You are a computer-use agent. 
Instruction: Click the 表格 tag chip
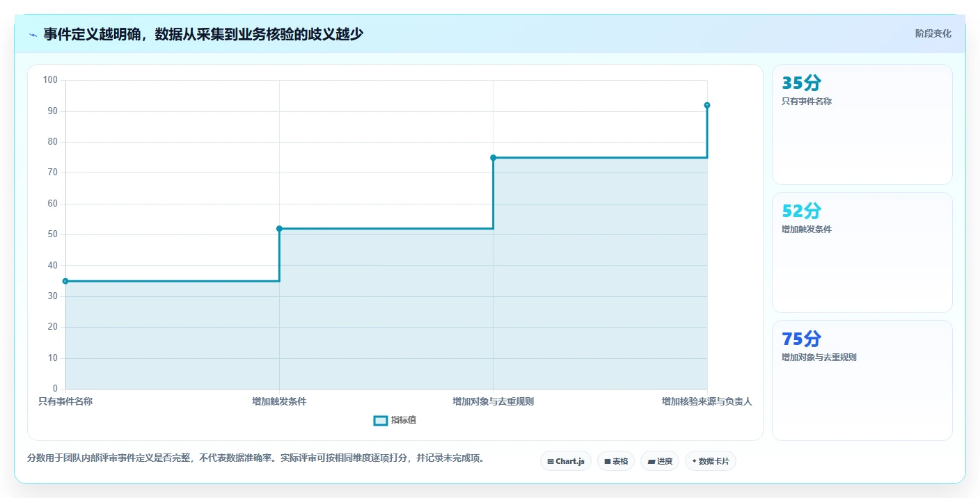pos(616,461)
